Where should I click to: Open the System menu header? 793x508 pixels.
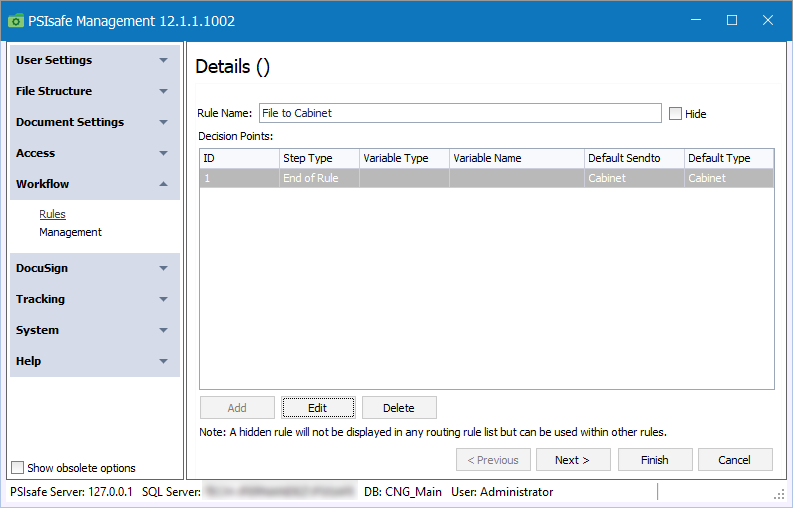pyautogui.click(x=95, y=330)
